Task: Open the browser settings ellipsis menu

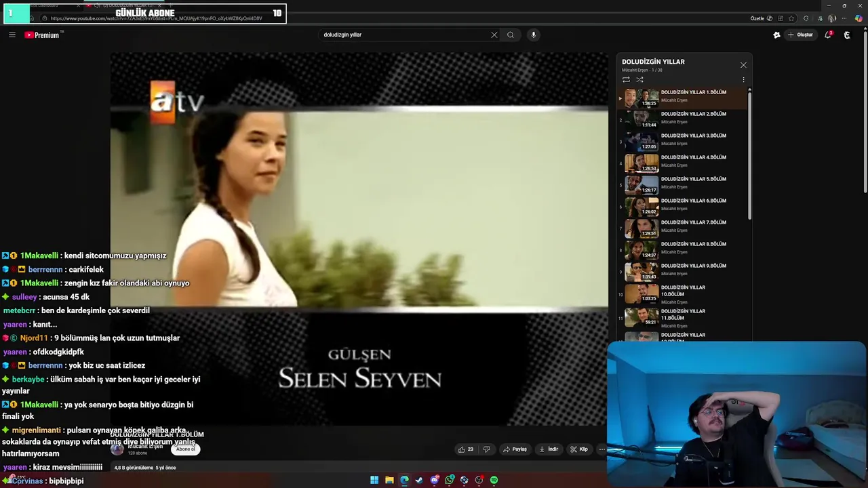Action: [846, 18]
